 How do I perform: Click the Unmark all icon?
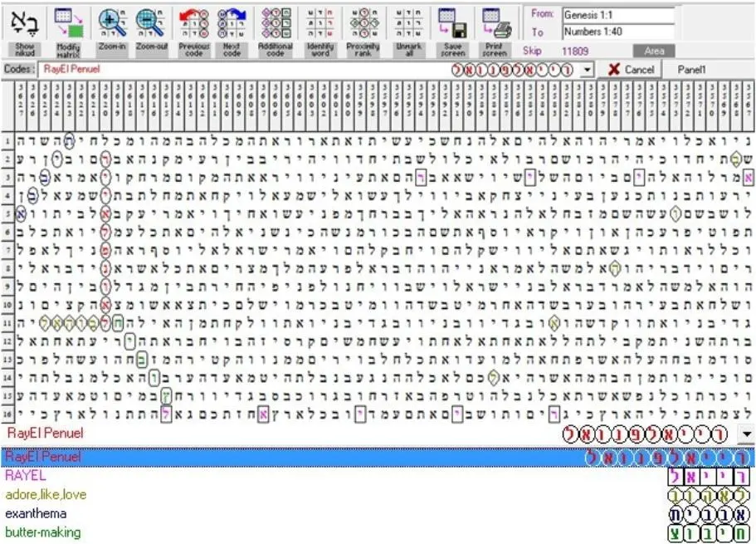pyautogui.click(x=408, y=23)
